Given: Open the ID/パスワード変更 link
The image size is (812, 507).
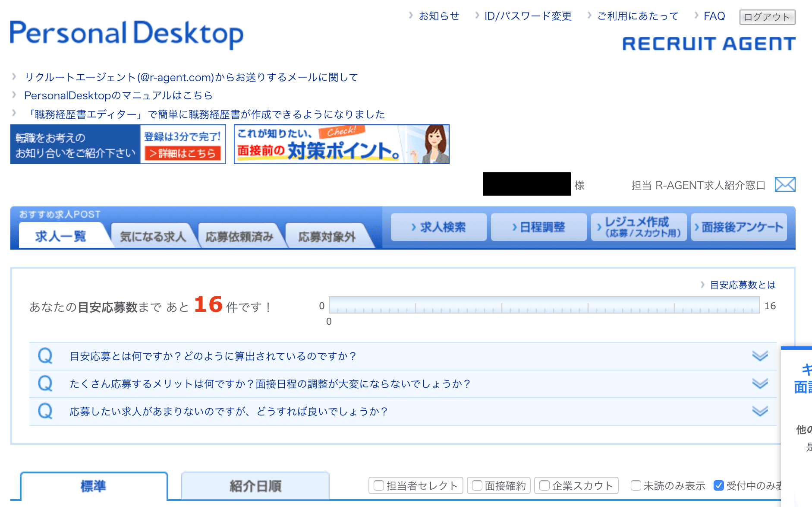Looking at the screenshot, I should 528,16.
